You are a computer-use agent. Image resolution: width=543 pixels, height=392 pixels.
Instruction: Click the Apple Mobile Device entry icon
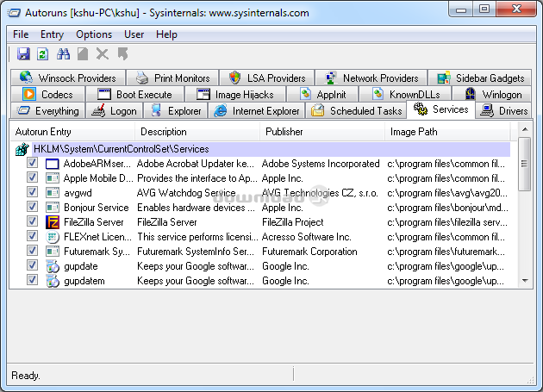coord(53,178)
